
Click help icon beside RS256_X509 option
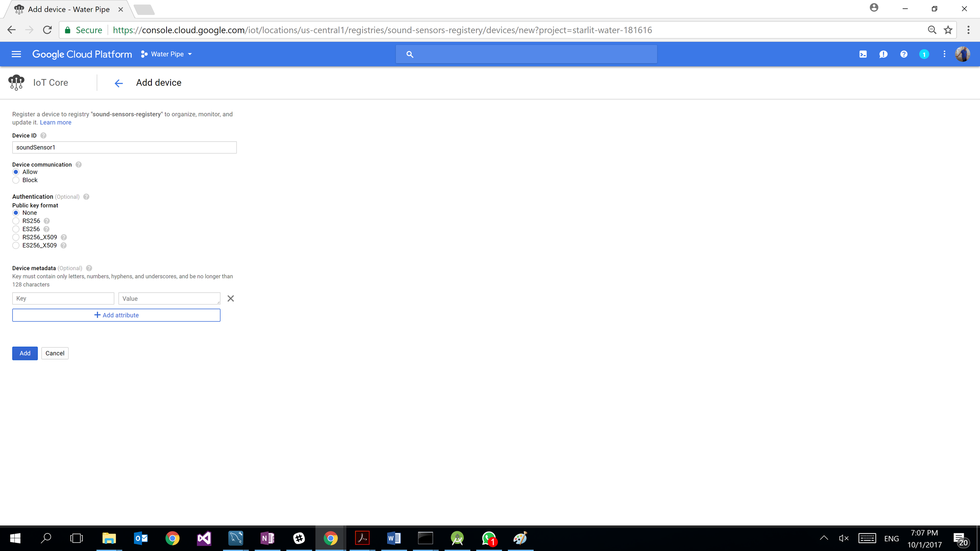point(64,237)
